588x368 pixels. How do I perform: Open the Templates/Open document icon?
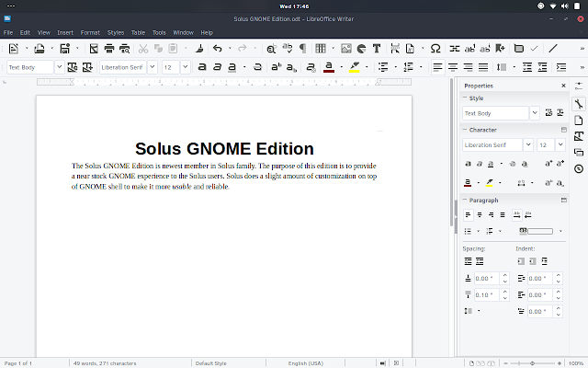point(39,49)
